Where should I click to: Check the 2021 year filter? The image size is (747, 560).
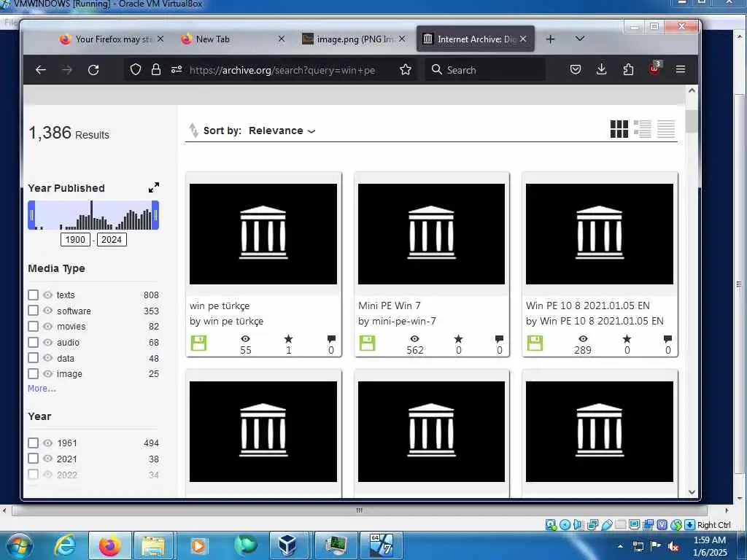click(x=33, y=459)
